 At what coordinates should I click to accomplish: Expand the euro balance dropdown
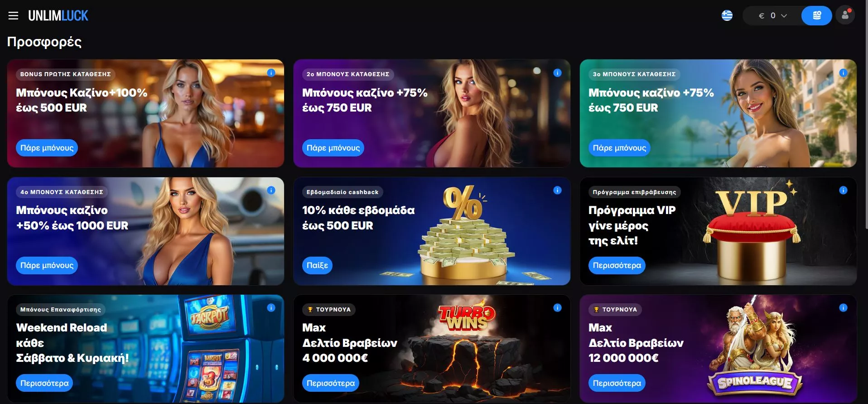(772, 15)
